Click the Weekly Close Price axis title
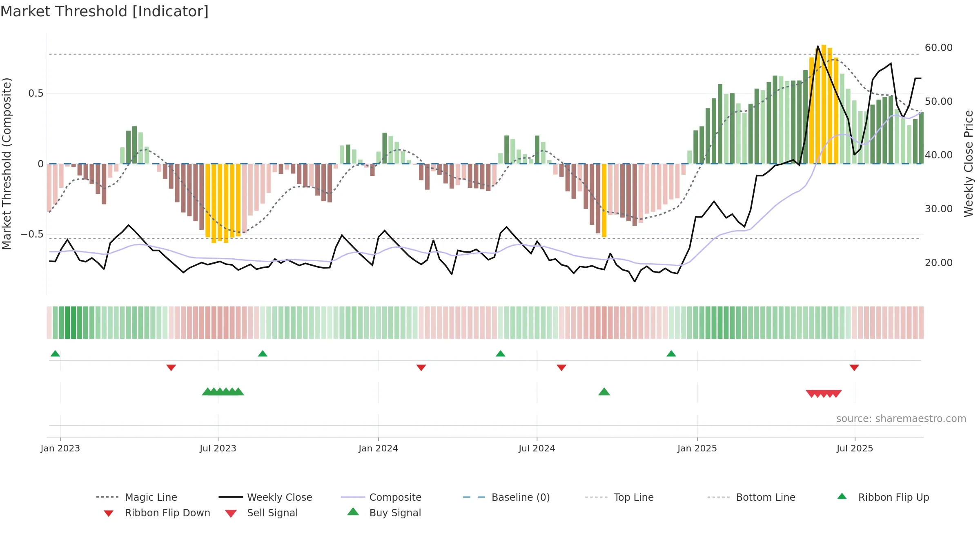This screenshot has height=551, width=980. [x=969, y=164]
